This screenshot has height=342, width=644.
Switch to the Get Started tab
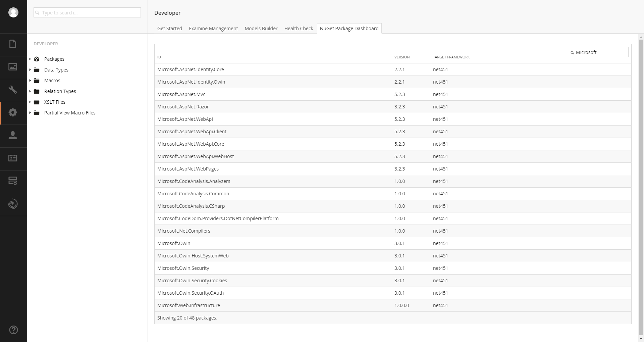pyautogui.click(x=170, y=29)
